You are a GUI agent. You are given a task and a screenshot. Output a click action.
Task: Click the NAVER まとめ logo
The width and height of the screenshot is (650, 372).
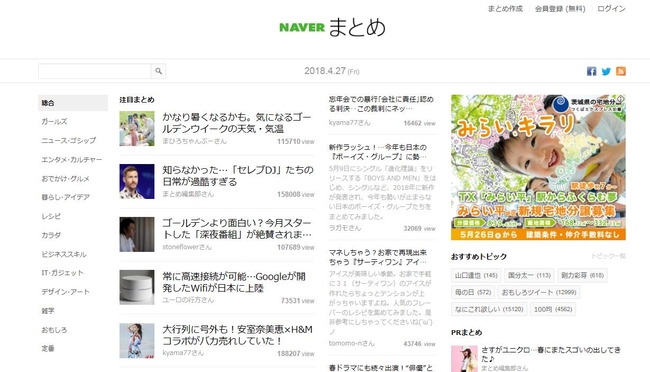332,27
